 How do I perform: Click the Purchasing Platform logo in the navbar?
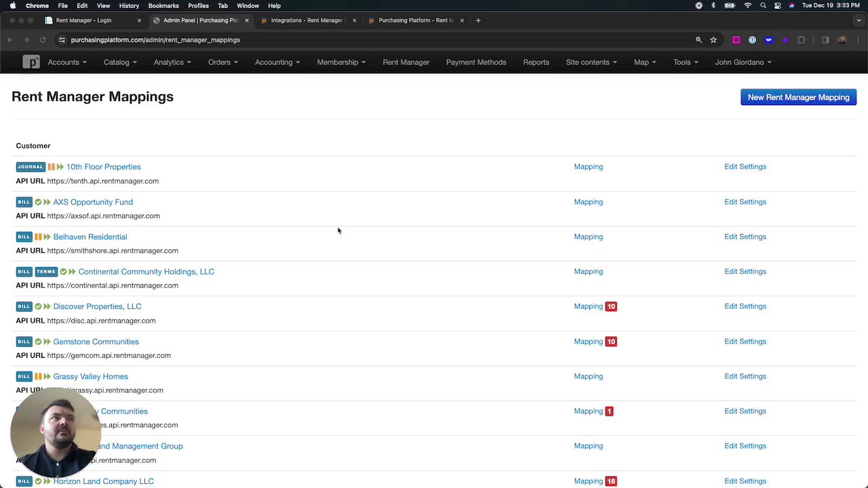(31, 62)
